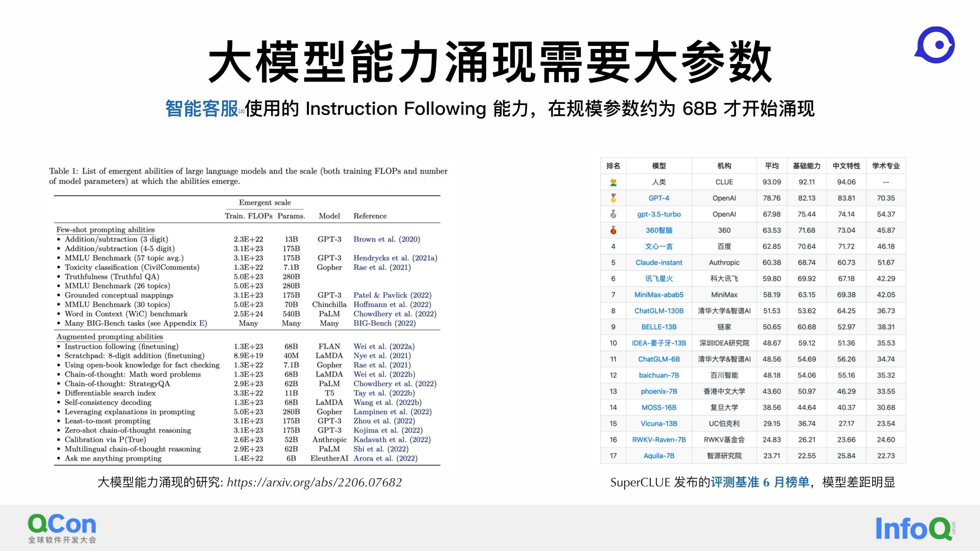The height and width of the screenshot is (551, 980).
Task: Open the Wang et al. (2022b) reference
Action: 387,402
